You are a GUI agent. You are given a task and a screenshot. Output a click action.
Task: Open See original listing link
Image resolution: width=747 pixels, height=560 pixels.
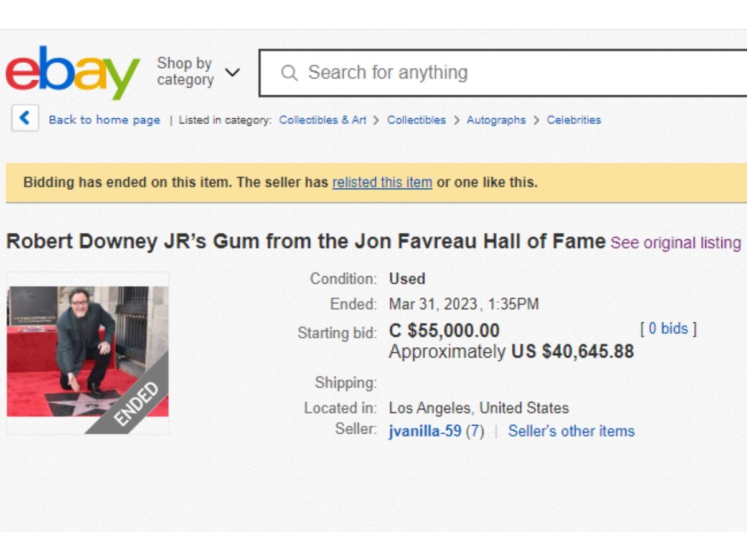tap(676, 243)
